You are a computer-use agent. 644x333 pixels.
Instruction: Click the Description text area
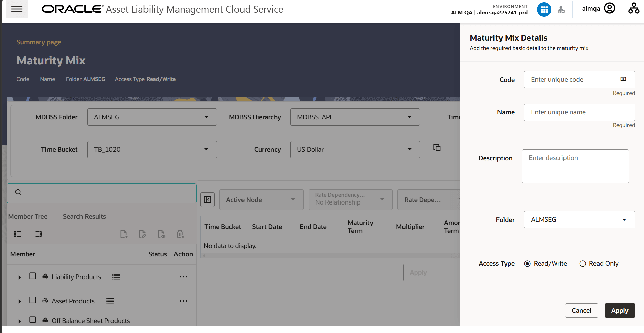click(x=575, y=166)
